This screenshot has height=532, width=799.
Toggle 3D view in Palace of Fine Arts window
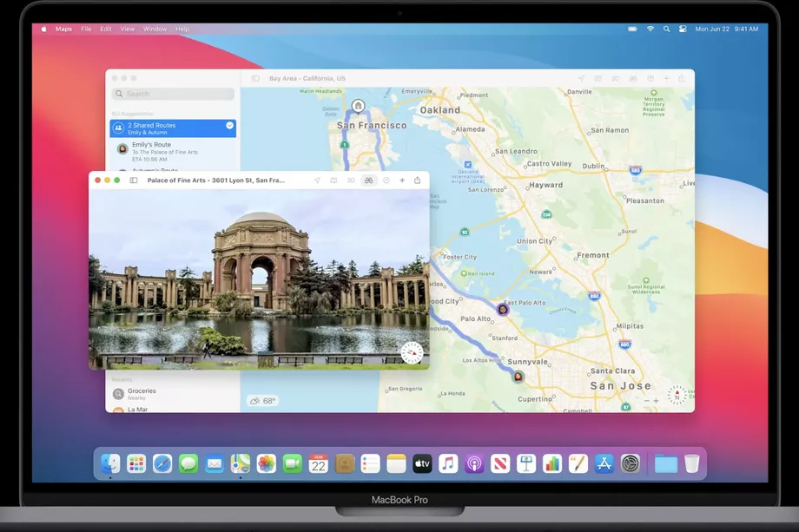(x=351, y=181)
